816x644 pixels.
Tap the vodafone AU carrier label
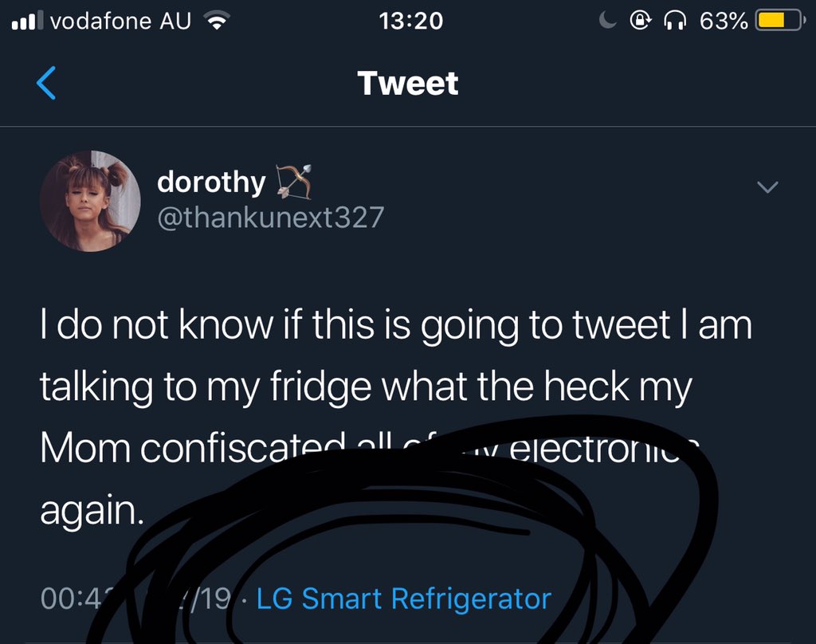(x=121, y=21)
